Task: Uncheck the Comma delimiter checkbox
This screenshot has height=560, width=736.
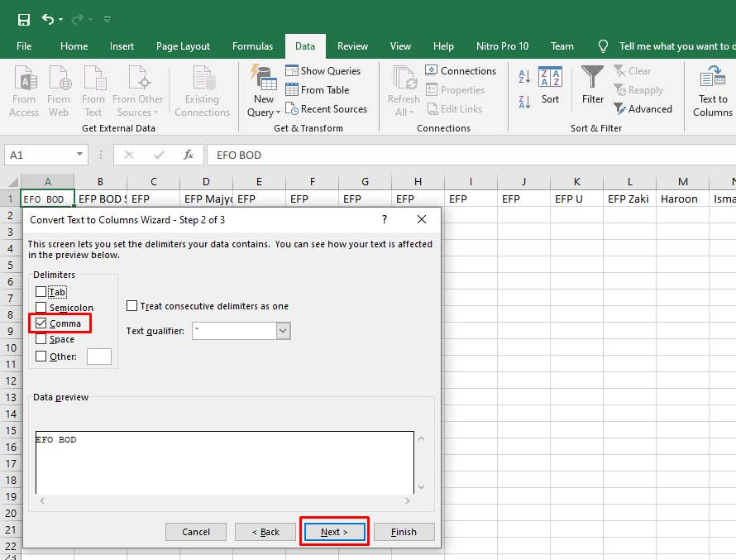Action: coord(41,323)
